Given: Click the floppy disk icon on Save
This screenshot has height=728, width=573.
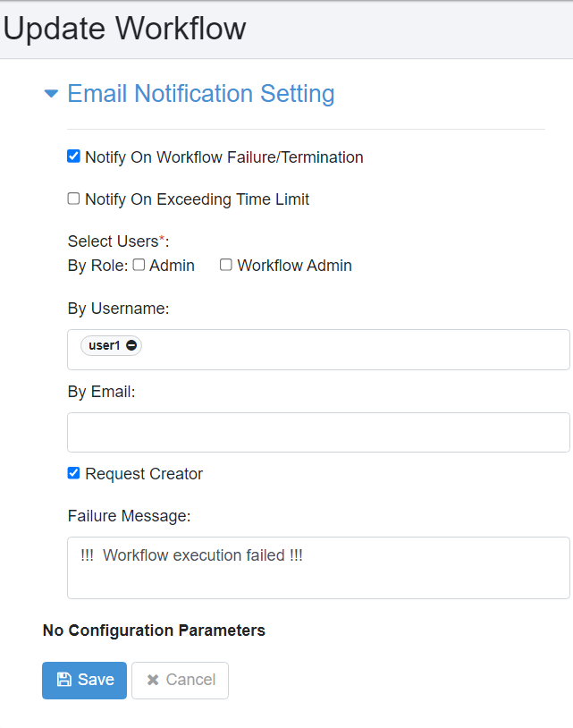Looking at the screenshot, I should pos(64,680).
